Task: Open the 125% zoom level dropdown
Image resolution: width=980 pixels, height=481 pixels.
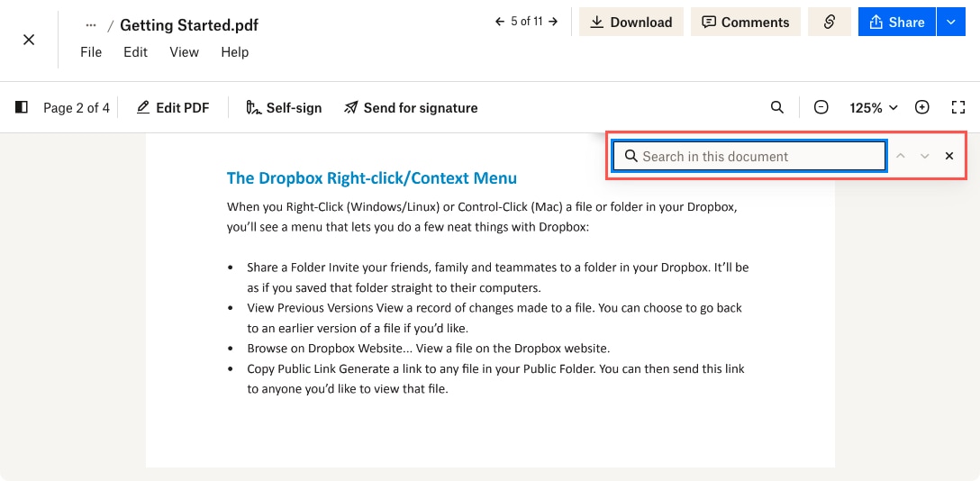Action: [x=873, y=108]
